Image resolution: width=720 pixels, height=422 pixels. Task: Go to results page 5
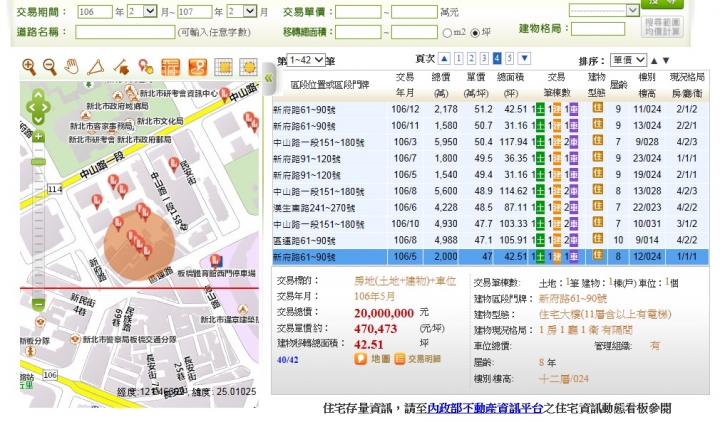coord(509,59)
